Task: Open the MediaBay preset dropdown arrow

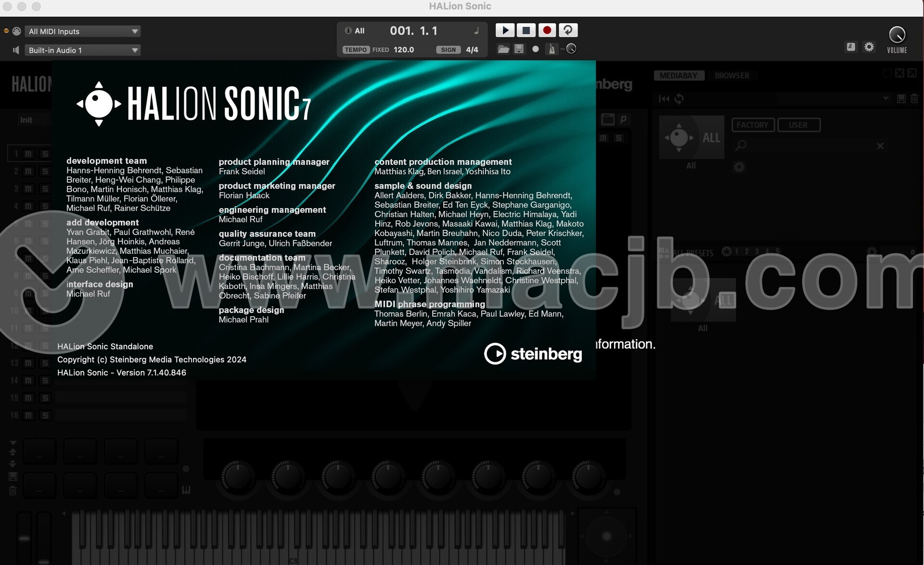Action: [885, 98]
